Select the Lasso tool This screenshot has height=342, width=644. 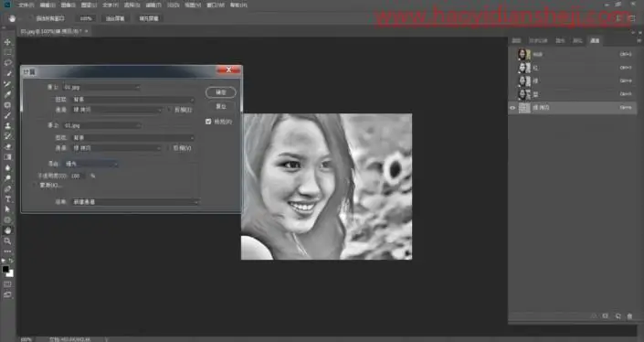(7, 62)
